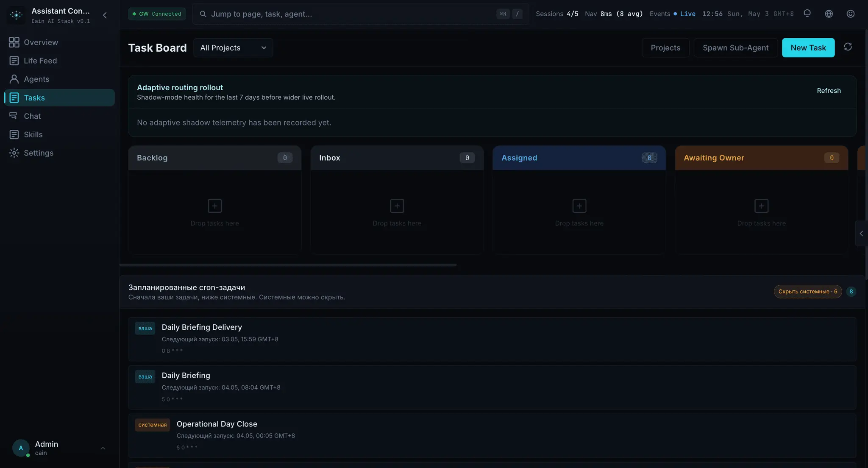Open the Skills page
Viewport: 868px width, 468px height.
point(59,134)
